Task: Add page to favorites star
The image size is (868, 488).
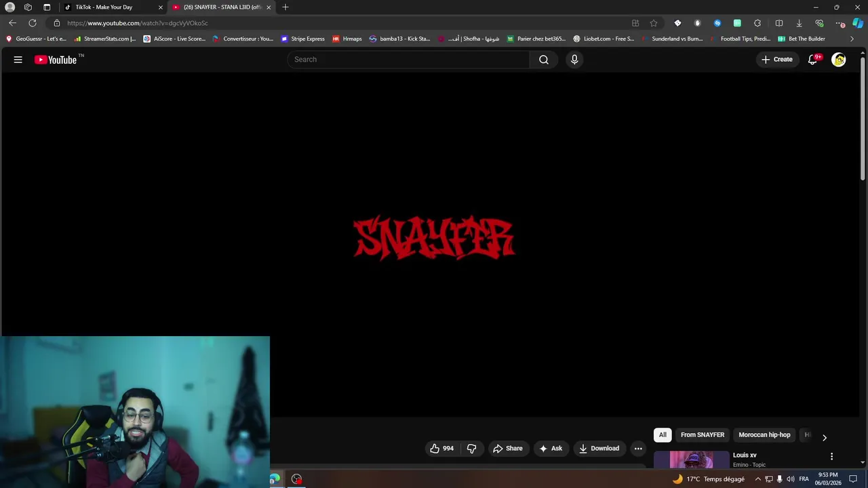Action: click(654, 23)
